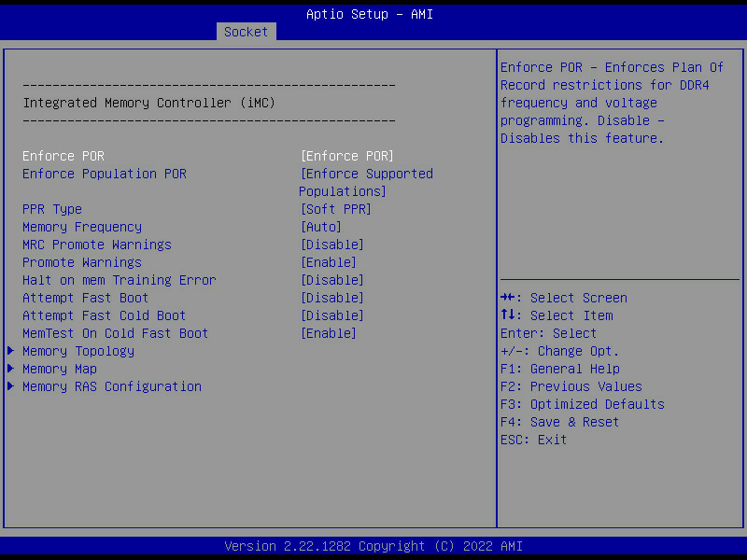Change Halt on mem Training Error value
The height and width of the screenshot is (560, 747).
(x=332, y=280)
